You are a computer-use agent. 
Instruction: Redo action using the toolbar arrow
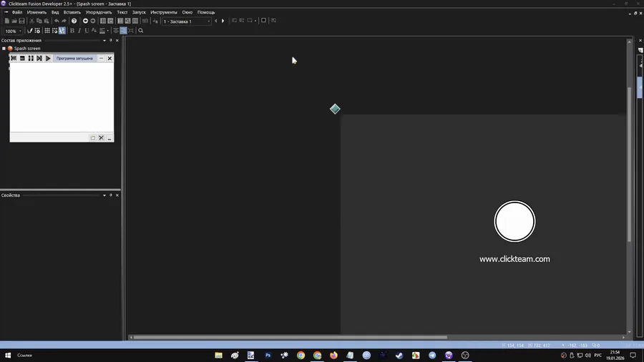pyautogui.click(x=64, y=21)
